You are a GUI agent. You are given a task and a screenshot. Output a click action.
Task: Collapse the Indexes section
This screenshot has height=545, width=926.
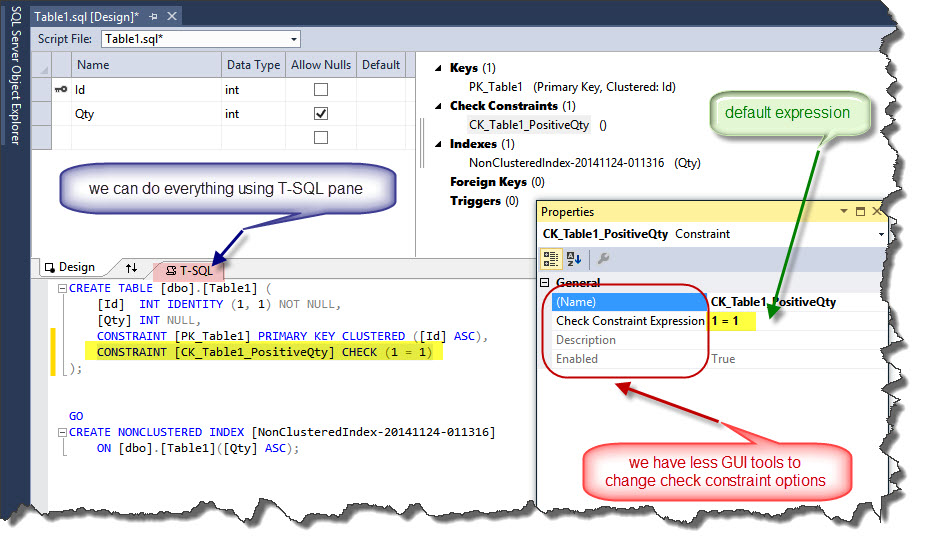[x=438, y=144]
